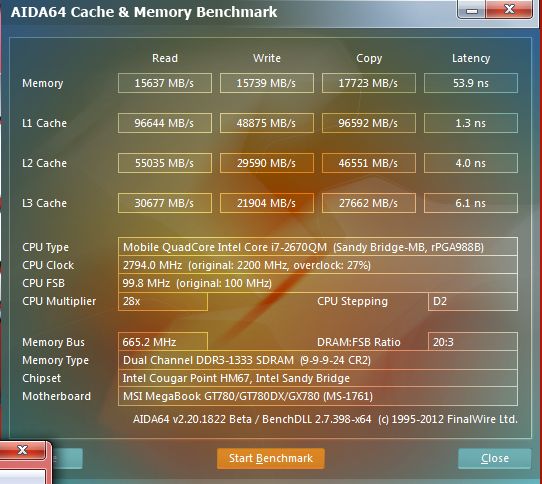542x484 pixels.
Task: Select L2 Cache read value 55035 MB/s
Action: [165, 163]
